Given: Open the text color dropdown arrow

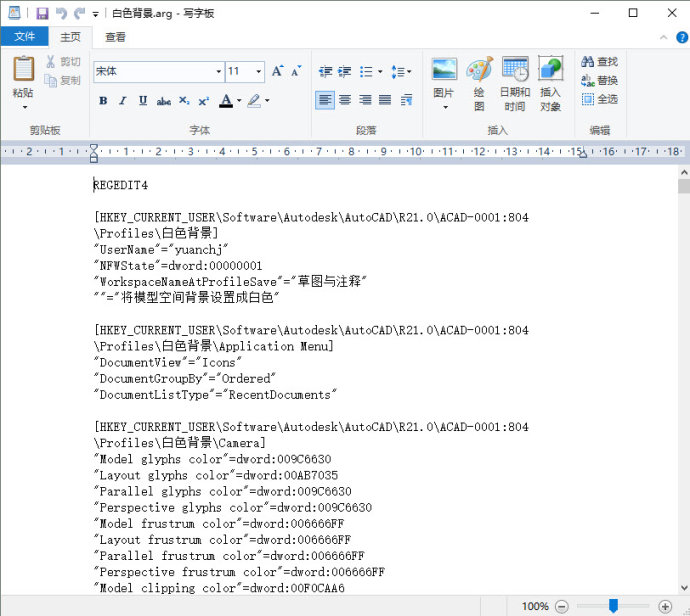Looking at the screenshot, I should click(x=239, y=101).
